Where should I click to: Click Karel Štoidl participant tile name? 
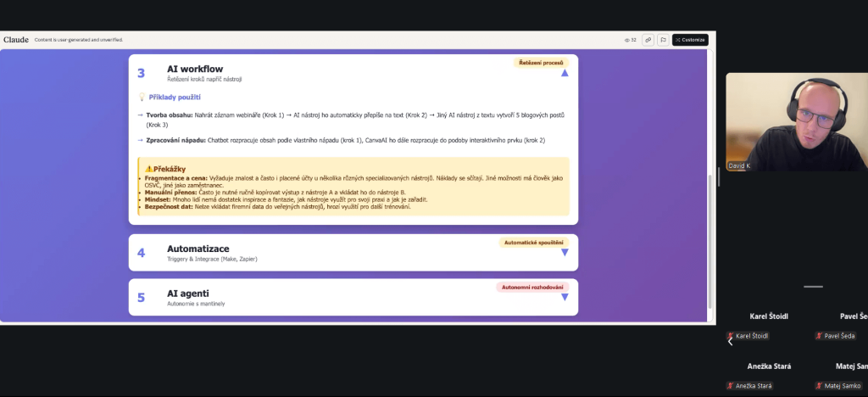pyautogui.click(x=768, y=316)
